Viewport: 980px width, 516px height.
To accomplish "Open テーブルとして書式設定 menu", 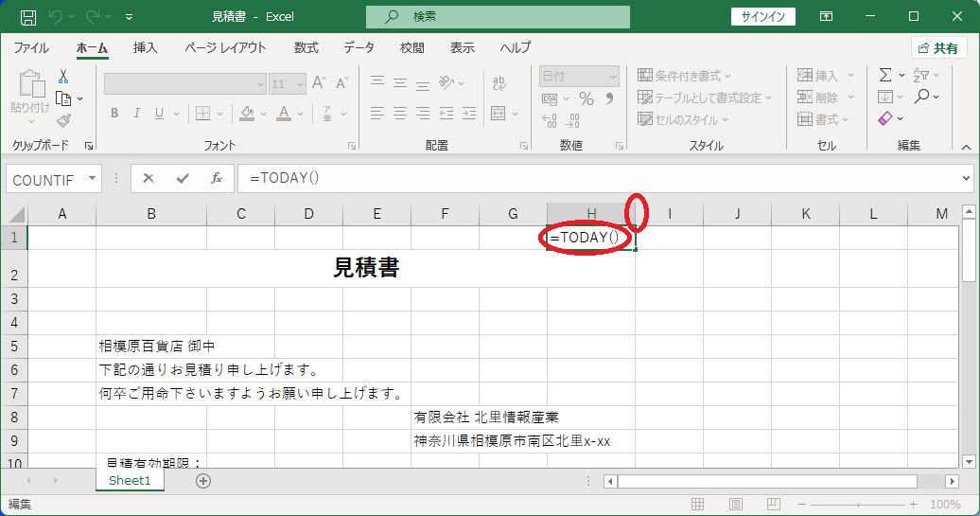I will pos(705,98).
